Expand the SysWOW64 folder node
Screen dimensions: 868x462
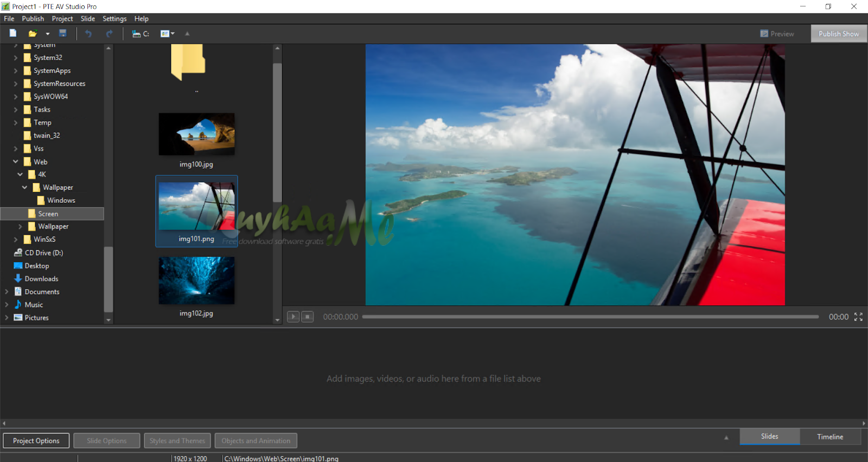(x=16, y=97)
